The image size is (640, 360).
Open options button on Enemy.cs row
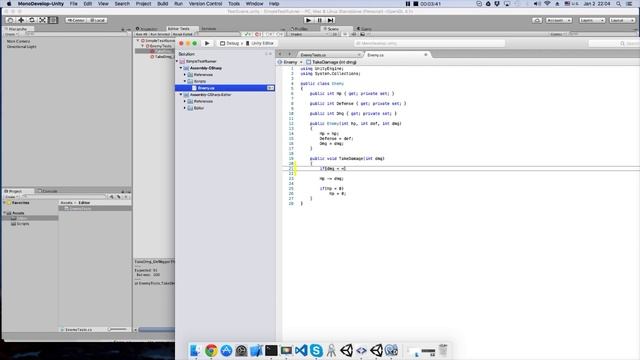pyautogui.click(x=270, y=88)
